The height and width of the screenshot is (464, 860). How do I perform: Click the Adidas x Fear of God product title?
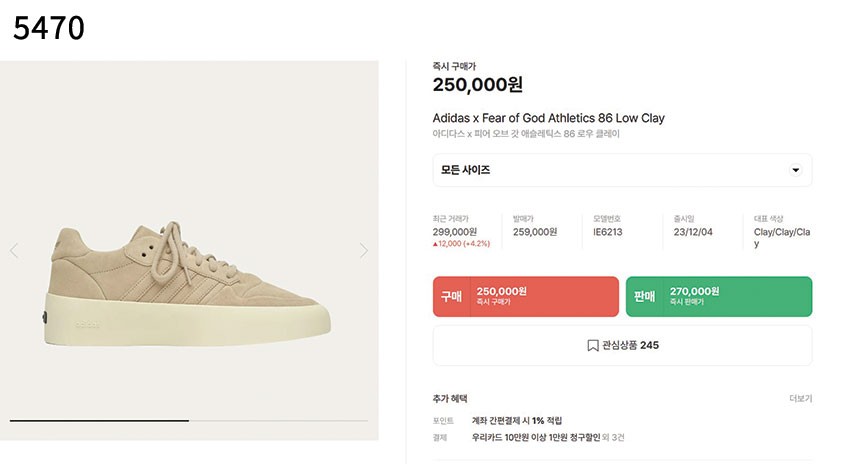pos(548,118)
